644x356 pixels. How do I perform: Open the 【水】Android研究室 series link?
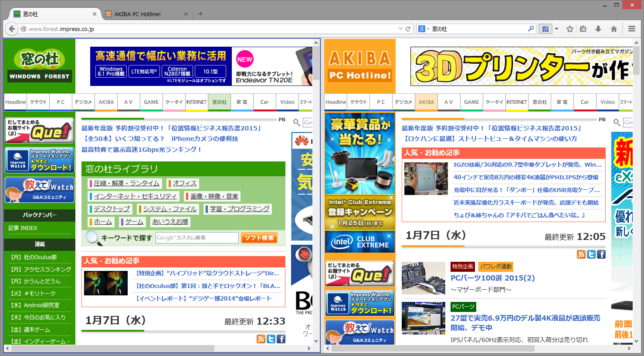(34, 305)
